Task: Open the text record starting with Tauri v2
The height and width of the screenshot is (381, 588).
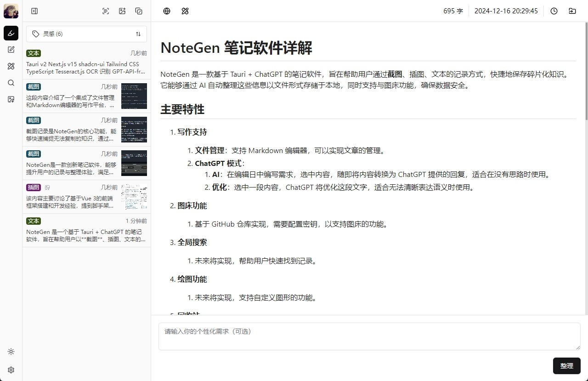Action: point(86,63)
